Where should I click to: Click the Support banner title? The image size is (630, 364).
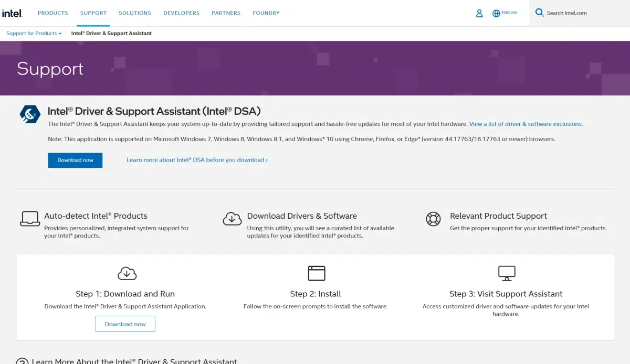tap(50, 69)
